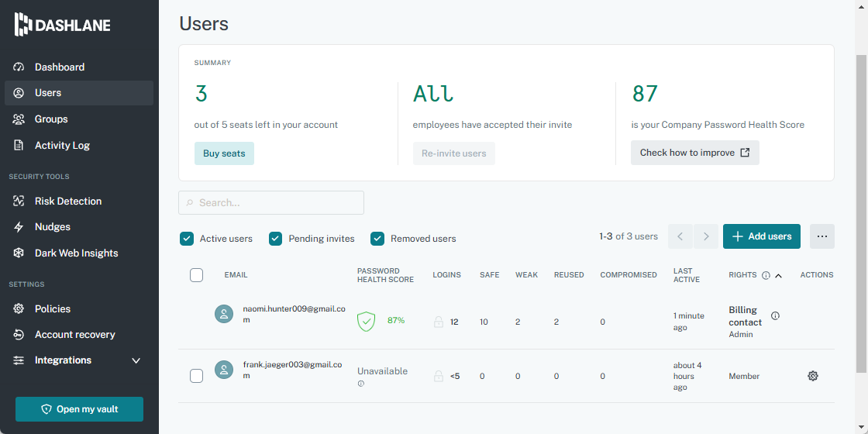Navigate to Dark Web Insights
The width and height of the screenshot is (868, 434).
(76, 253)
